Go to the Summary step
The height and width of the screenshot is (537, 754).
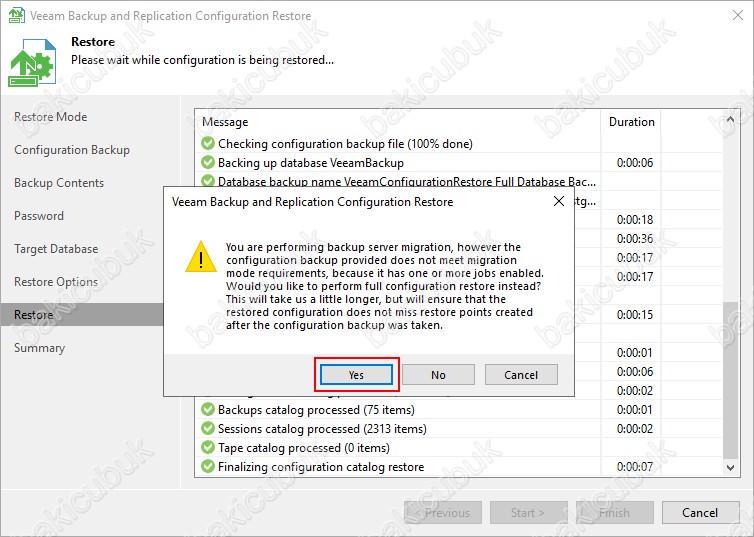pyautogui.click(x=39, y=348)
